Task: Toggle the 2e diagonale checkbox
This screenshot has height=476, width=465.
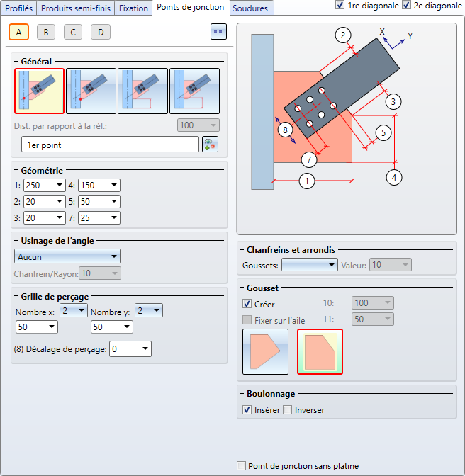Action: tap(406, 5)
